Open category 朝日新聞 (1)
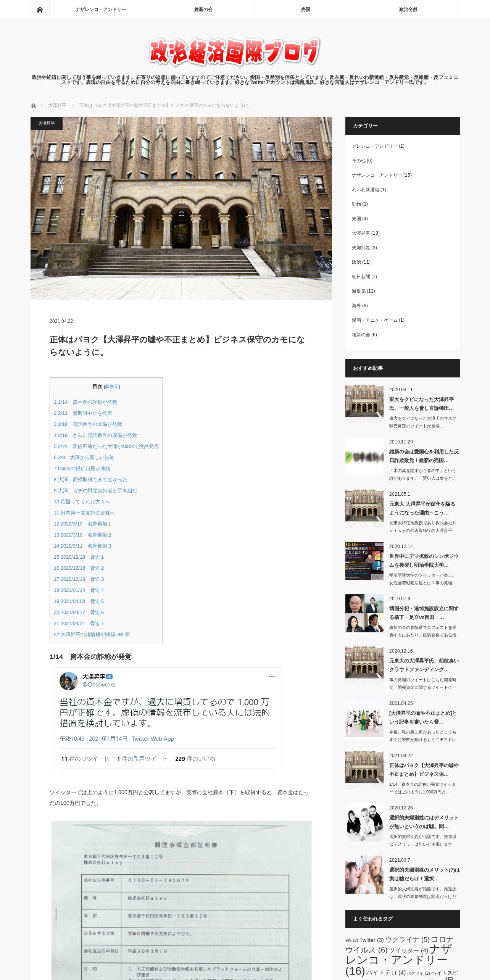 tap(364, 277)
